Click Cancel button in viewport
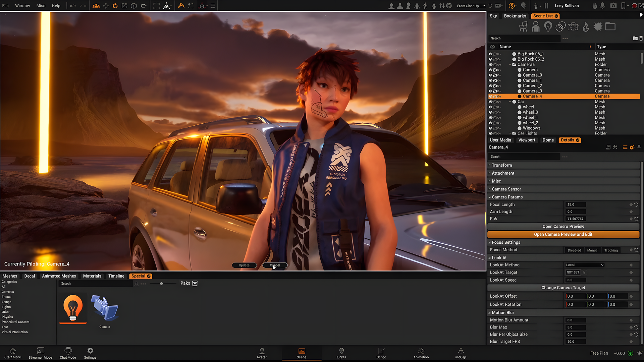Screen dimensions: 644x362 (x=275, y=265)
